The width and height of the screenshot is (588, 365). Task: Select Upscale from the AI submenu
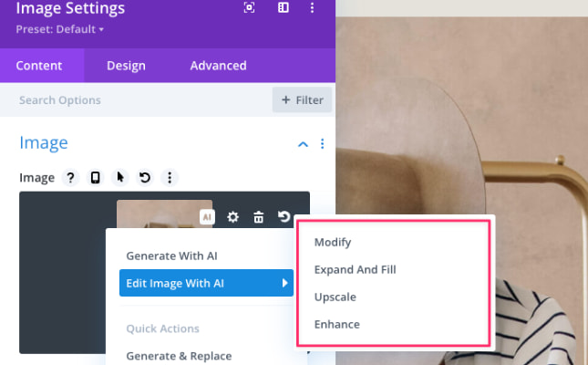[335, 297]
